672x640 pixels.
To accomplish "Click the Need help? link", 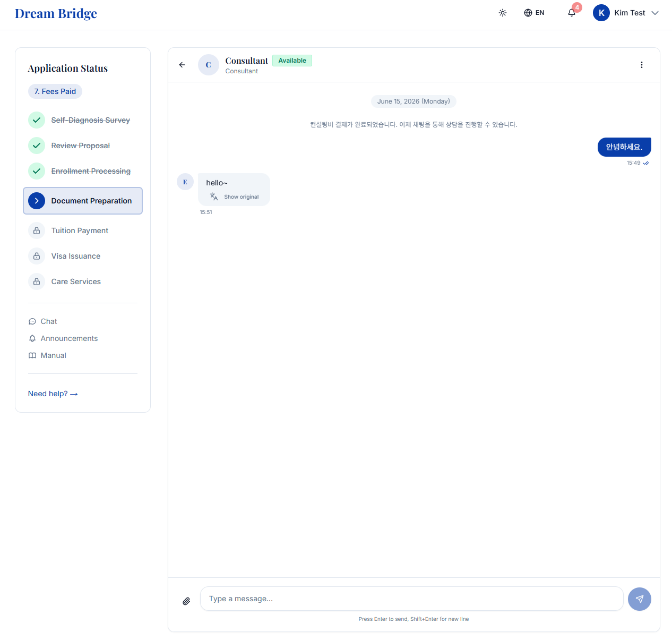I will 53,394.
